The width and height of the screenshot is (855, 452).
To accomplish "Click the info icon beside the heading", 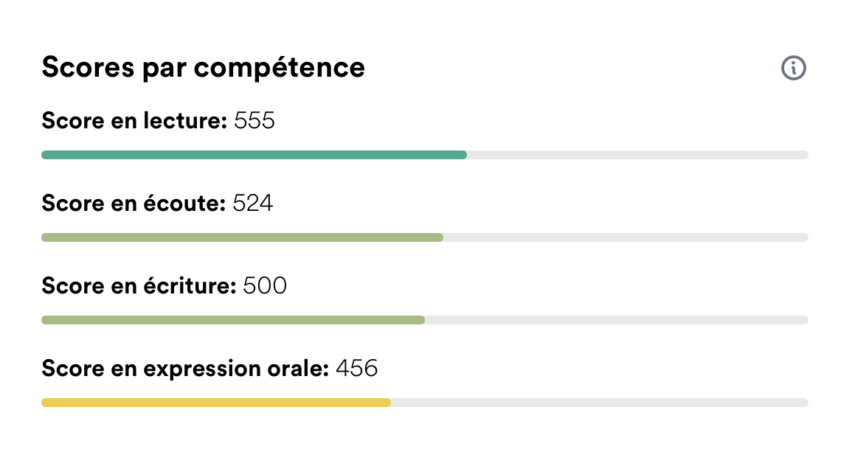I will (x=793, y=68).
